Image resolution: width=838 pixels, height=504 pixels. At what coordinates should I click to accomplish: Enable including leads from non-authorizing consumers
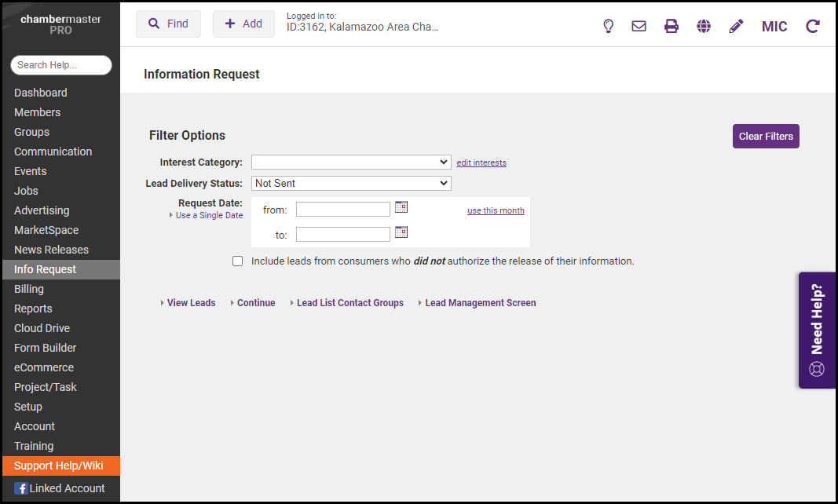pyautogui.click(x=238, y=261)
